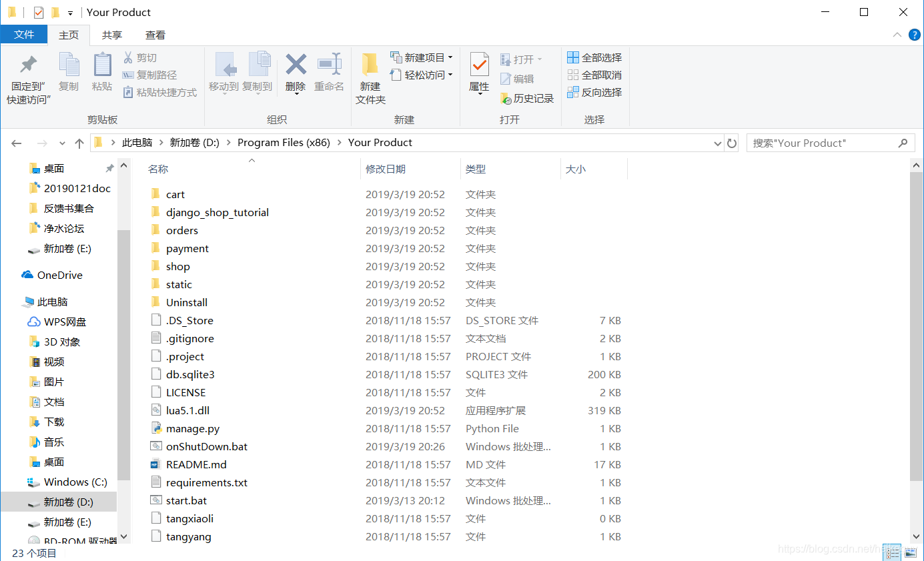The width and height of the screenshot is (924, 561).
Task: Collapse the ribbon with the chevron
Action: [897, 35]
